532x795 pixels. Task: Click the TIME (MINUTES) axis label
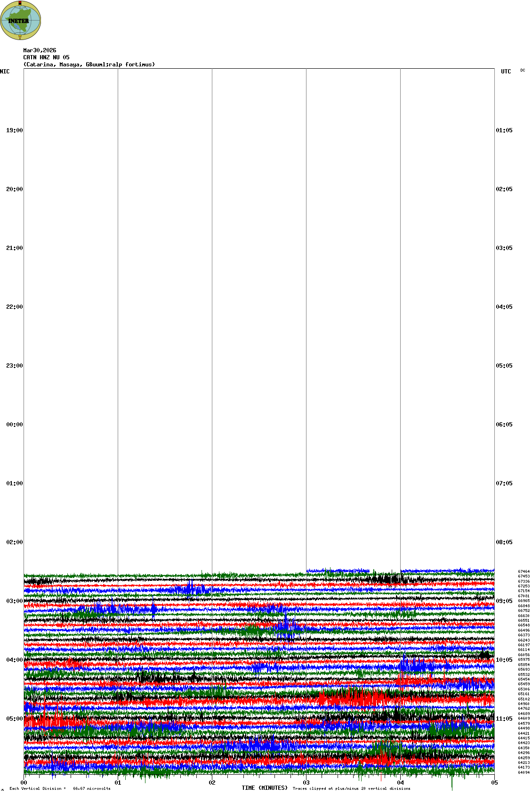click(265, 788)
